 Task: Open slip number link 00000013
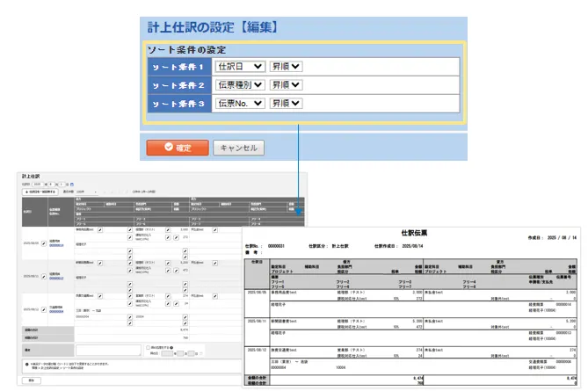pos(56,277)
